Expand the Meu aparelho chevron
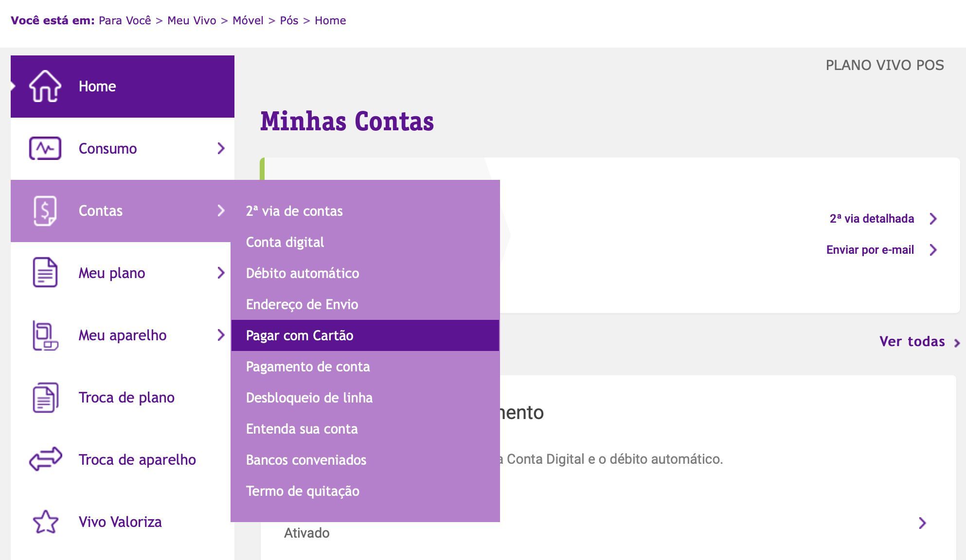The width and height of the screenshot is (966, 560). (x=221, y=335)
